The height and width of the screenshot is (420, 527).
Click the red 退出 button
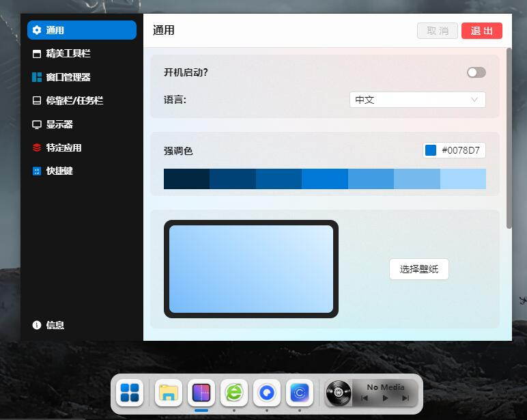pos(481,31)
